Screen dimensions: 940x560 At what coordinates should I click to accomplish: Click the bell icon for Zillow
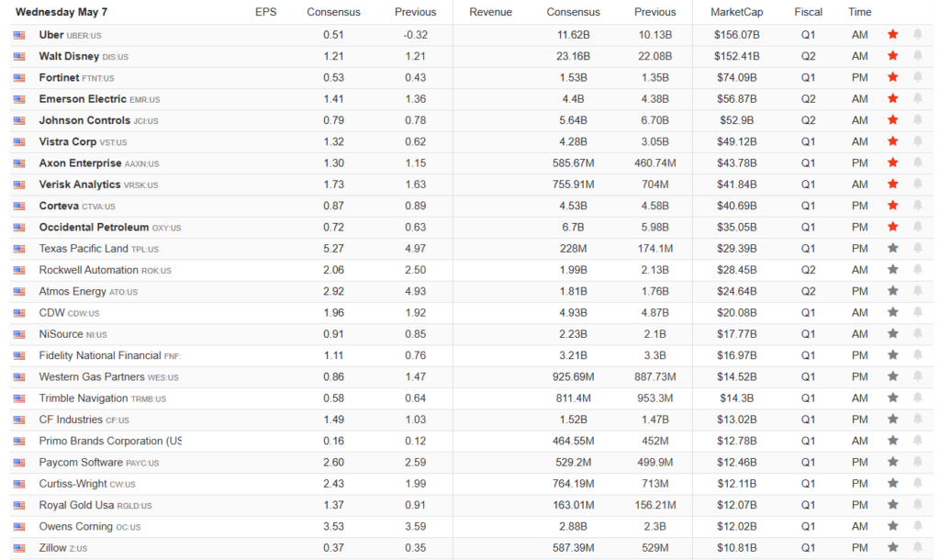917,548
